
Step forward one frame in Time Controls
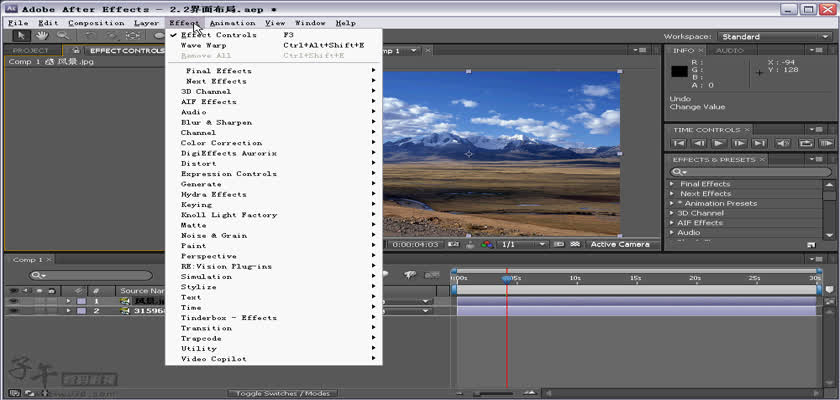tap(739, 143)
